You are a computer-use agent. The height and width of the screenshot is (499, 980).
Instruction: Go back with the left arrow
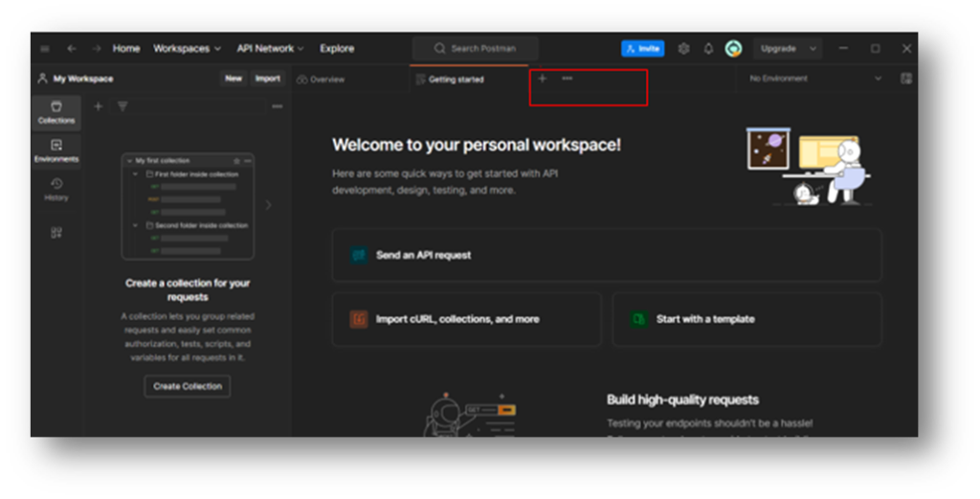point(72,49)
